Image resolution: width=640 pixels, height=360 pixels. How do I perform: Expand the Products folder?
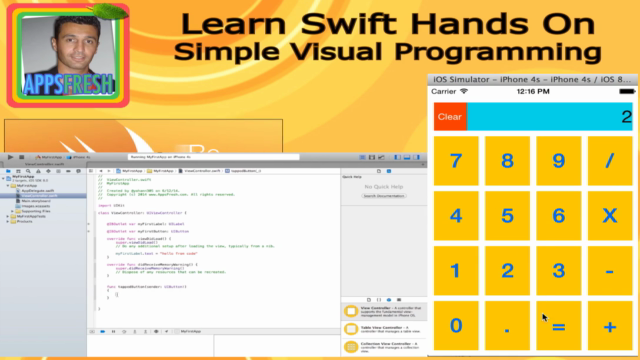click(8, 221)
